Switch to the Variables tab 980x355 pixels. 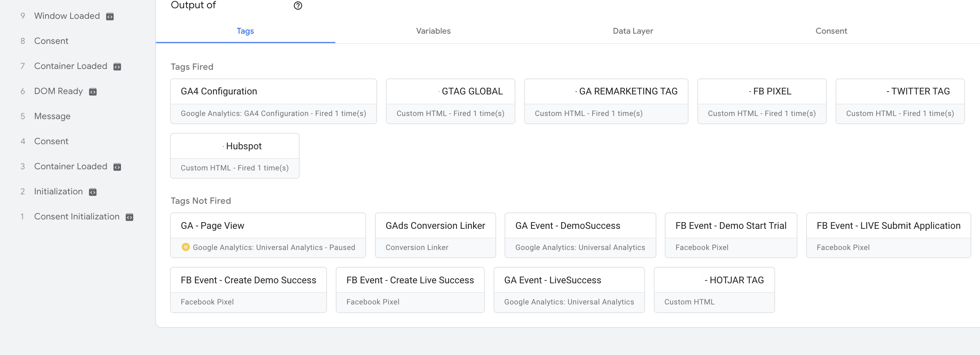tap(433, 31)
